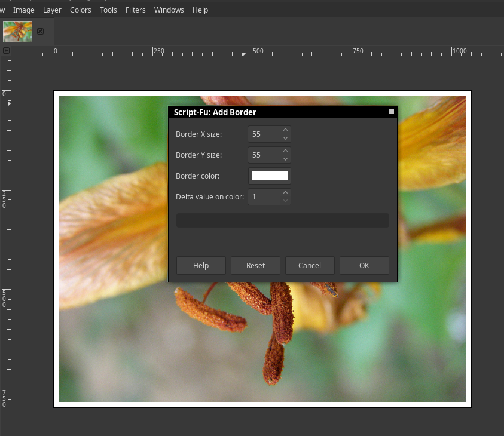Click the Add Border dialog title bar button
This screenshot has height=436, width=504.
click(x=392, y=112)
